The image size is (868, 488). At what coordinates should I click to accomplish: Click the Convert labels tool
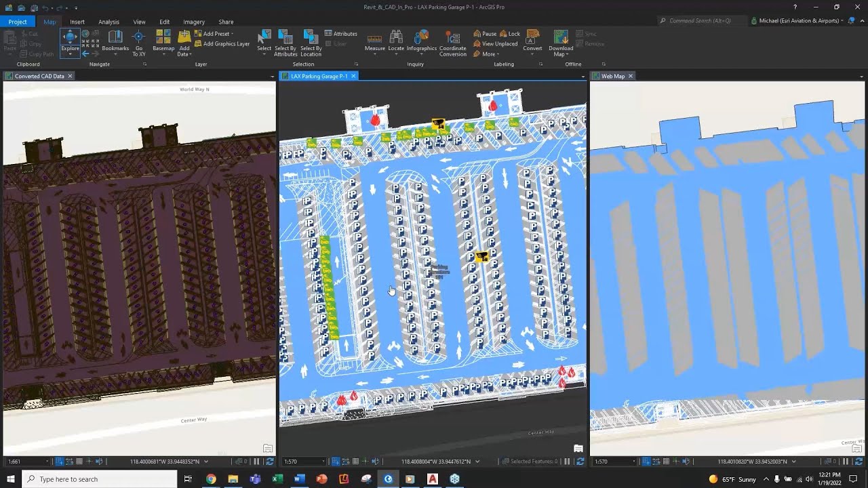532,41
